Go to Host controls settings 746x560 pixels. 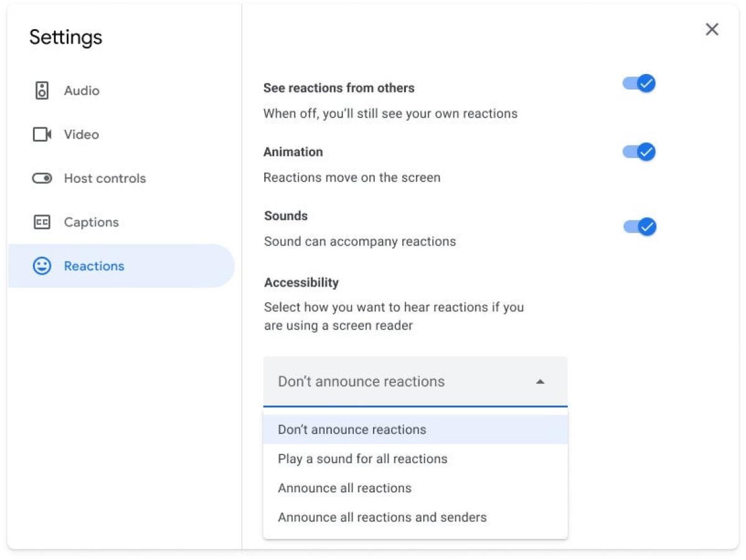click(104, 178)
